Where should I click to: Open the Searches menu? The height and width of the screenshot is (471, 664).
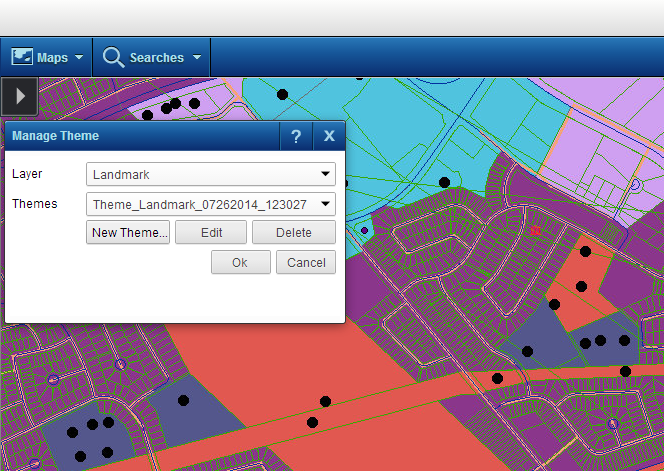click(156, 57)
